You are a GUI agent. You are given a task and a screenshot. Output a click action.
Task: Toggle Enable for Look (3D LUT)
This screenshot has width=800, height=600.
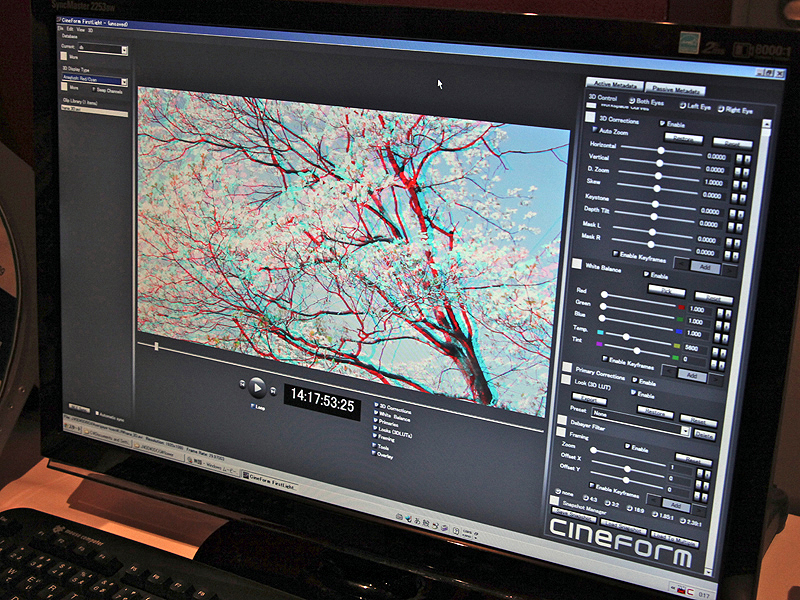click(634, 393)
